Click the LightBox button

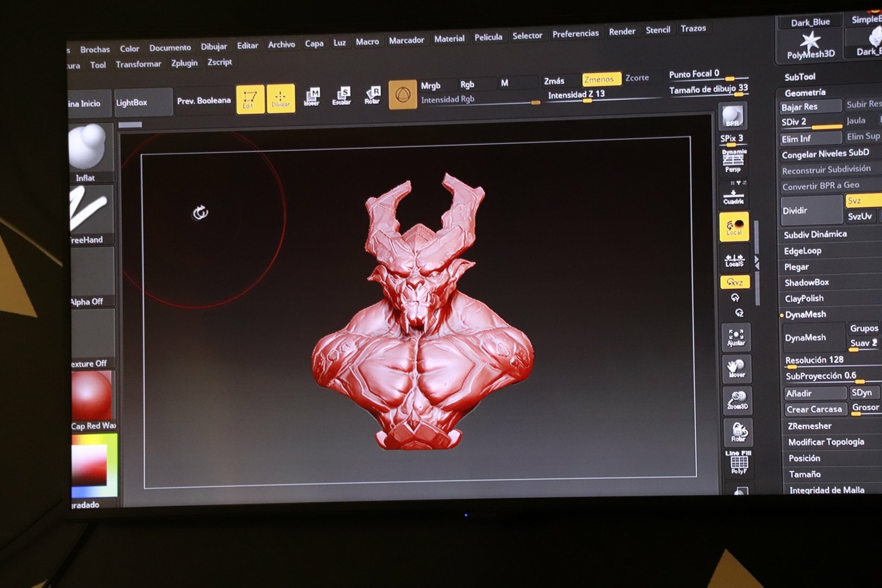click(143, 102)
